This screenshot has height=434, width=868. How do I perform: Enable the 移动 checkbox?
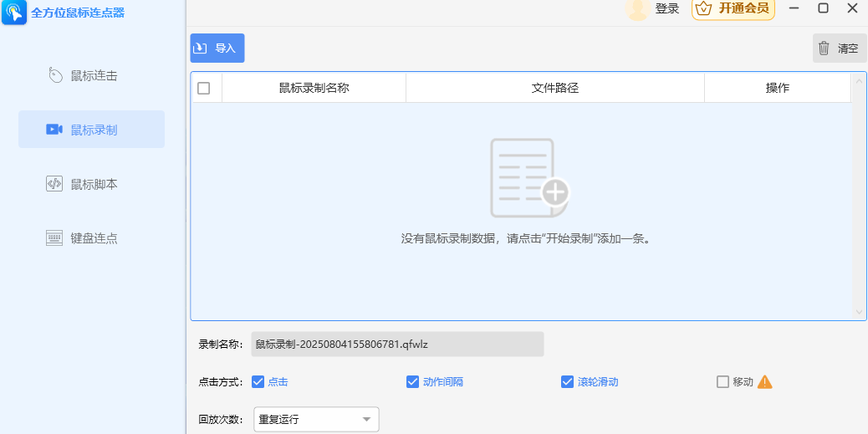tap(722, 382)
